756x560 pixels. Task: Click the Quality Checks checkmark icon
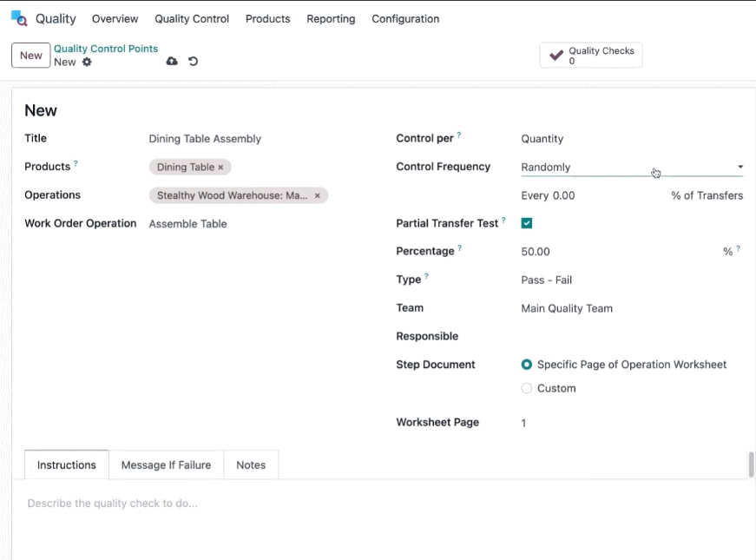(555, 55)
